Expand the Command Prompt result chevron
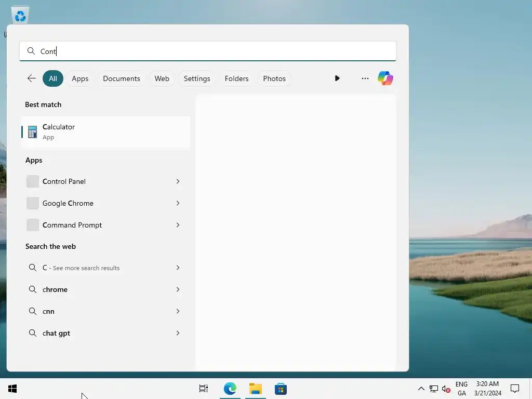This screenshot has width=532, height=399. pos(178,225)
